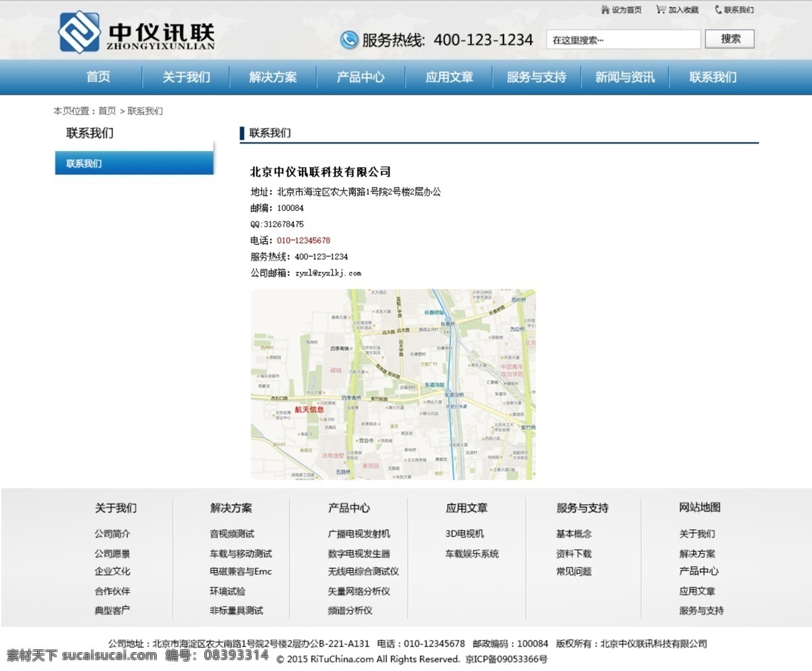Click the footer heading 解决方案
This screenshot has width=812, height=671.
[231, 508]
